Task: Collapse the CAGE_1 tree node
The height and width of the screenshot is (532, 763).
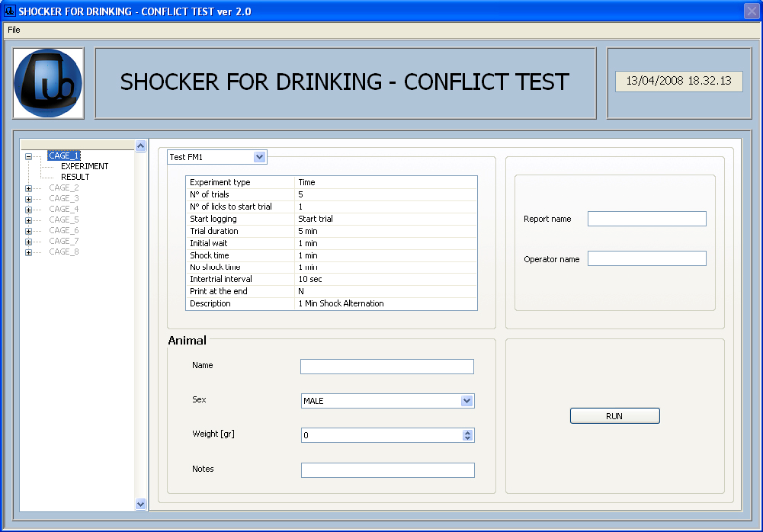Action: coord(28,156)
